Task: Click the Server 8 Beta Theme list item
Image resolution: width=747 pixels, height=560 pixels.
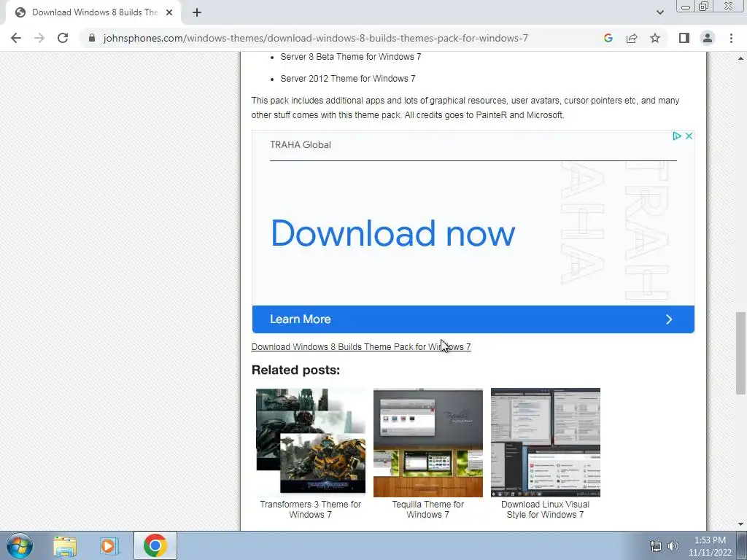Action: coord(351,57)
